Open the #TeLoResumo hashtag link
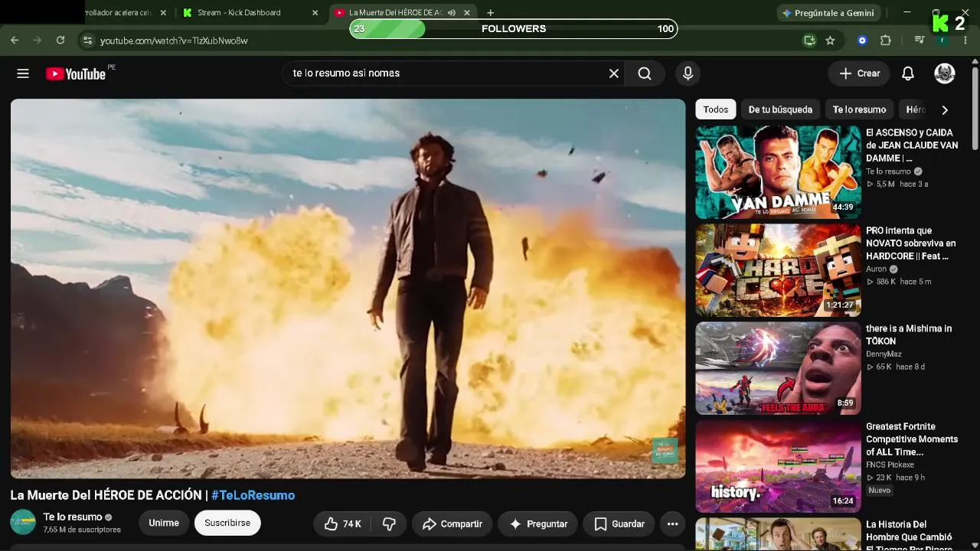 coord(253,495)
